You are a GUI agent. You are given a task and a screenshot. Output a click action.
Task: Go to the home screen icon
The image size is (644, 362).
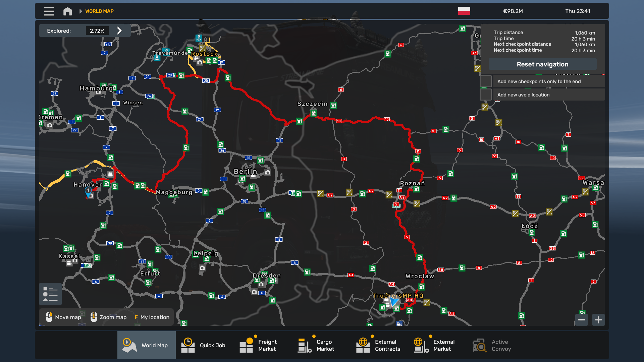click(67, 11)
